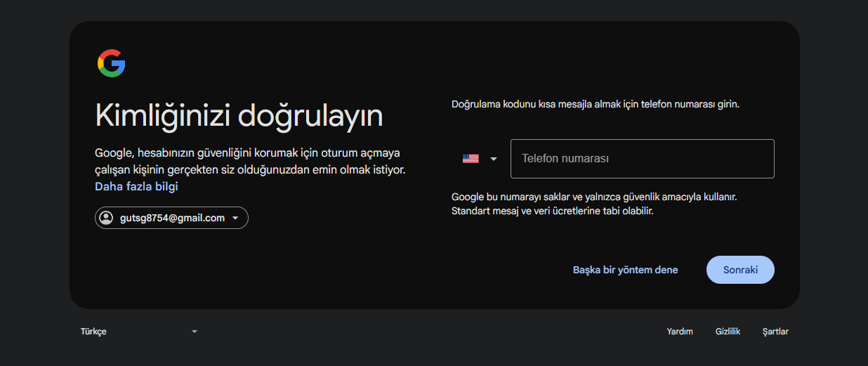Screen dimensions: 868x366
Task: Open the Gizlilik link
Action: pyautogui.click(x=728, y=332)
